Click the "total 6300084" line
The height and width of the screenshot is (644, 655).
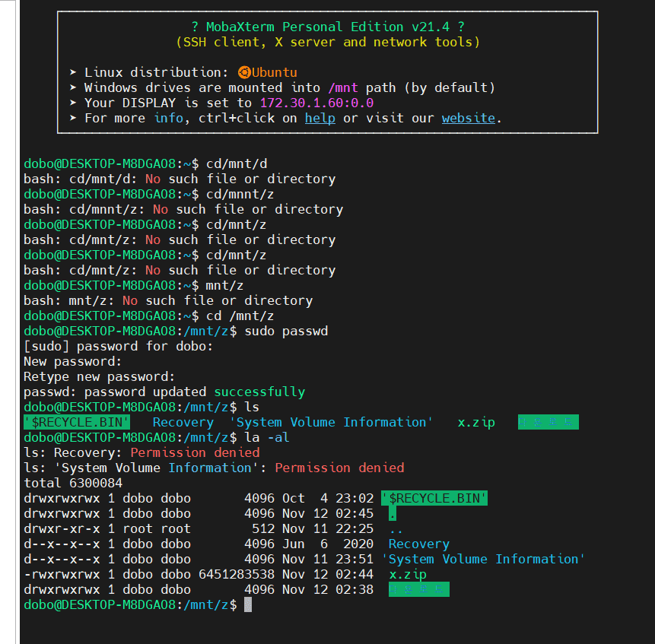point(73,484)
